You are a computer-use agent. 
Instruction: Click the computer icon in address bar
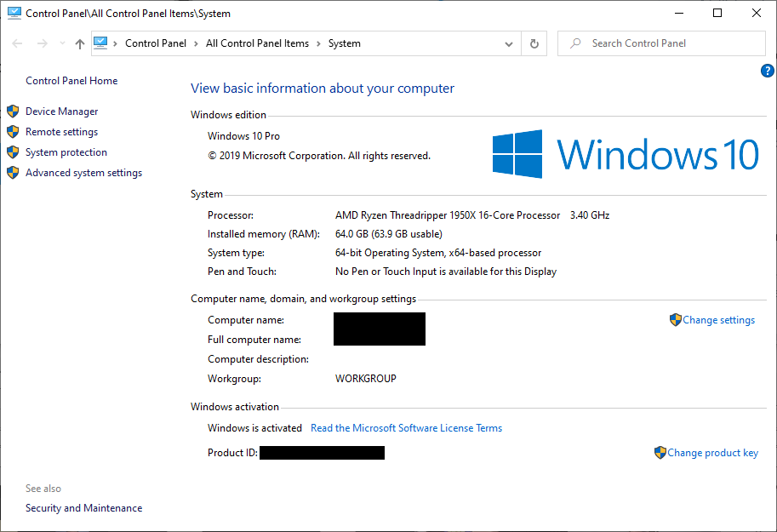pos(100,43)
